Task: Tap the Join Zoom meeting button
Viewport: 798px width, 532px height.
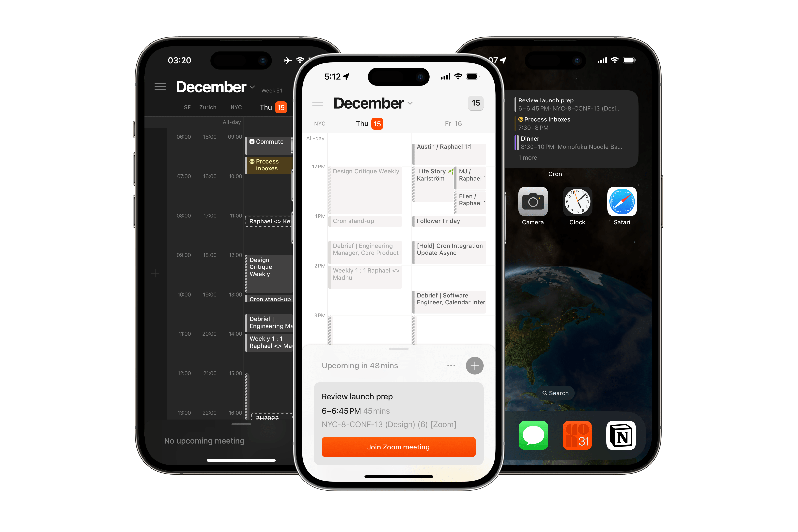Action: (399, 447)
